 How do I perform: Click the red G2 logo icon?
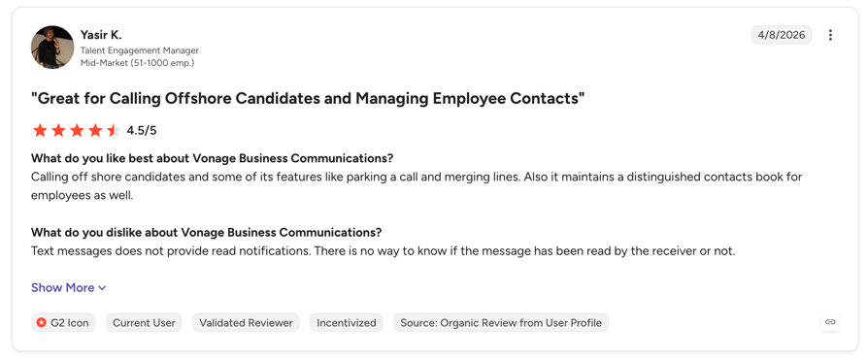point(42,322)
